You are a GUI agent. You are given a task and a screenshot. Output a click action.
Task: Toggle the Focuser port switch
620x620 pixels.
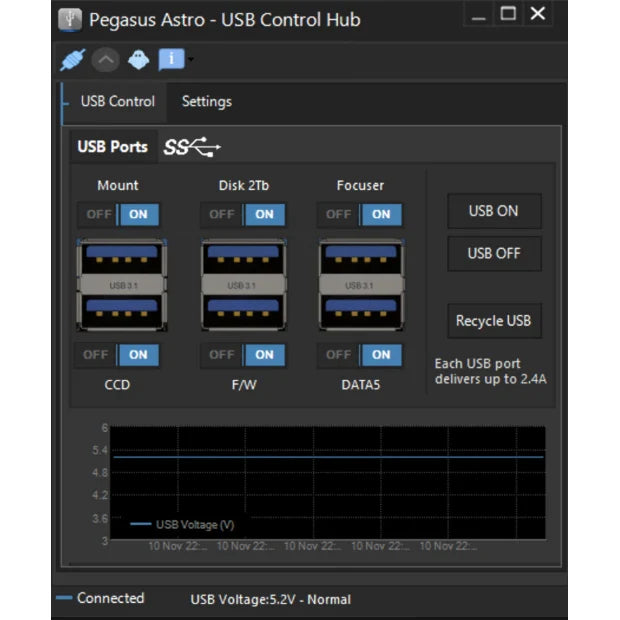pos(359,214)
